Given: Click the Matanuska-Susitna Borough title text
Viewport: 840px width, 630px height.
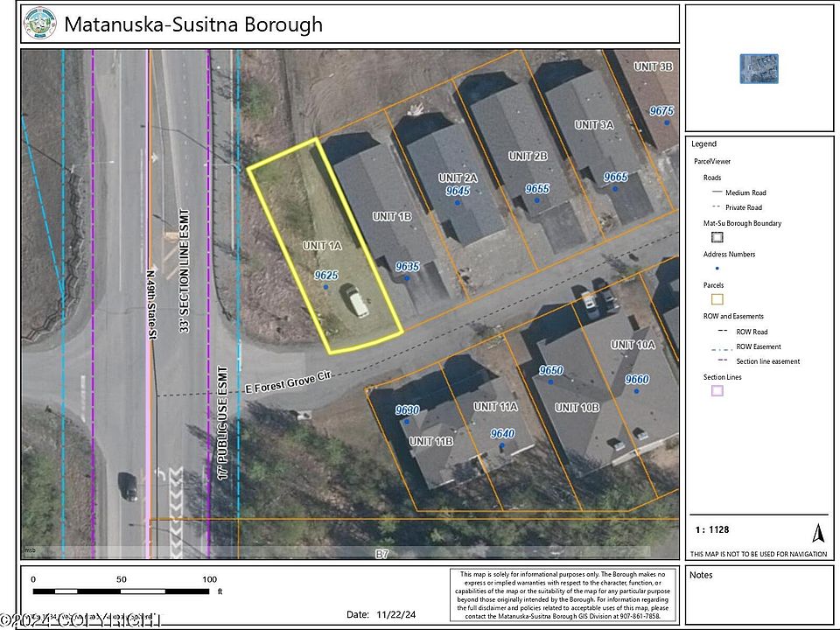Looking at the screenshot, I should tap(193, 24).
